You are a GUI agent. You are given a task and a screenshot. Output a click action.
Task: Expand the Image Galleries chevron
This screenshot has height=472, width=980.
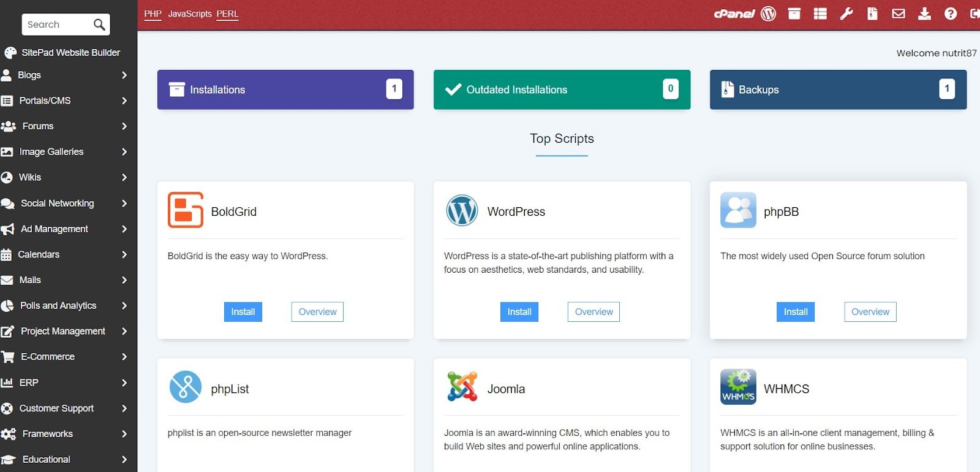[124, 151]
